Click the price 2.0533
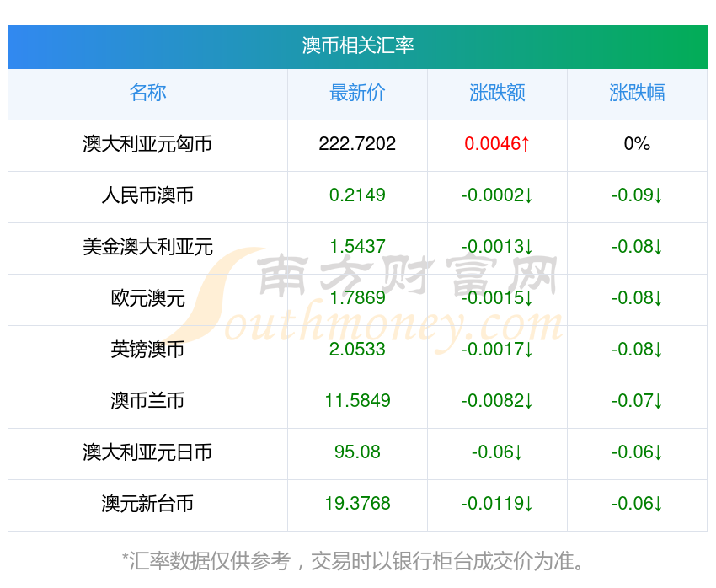The image size is (716, 588). [357, 350]
